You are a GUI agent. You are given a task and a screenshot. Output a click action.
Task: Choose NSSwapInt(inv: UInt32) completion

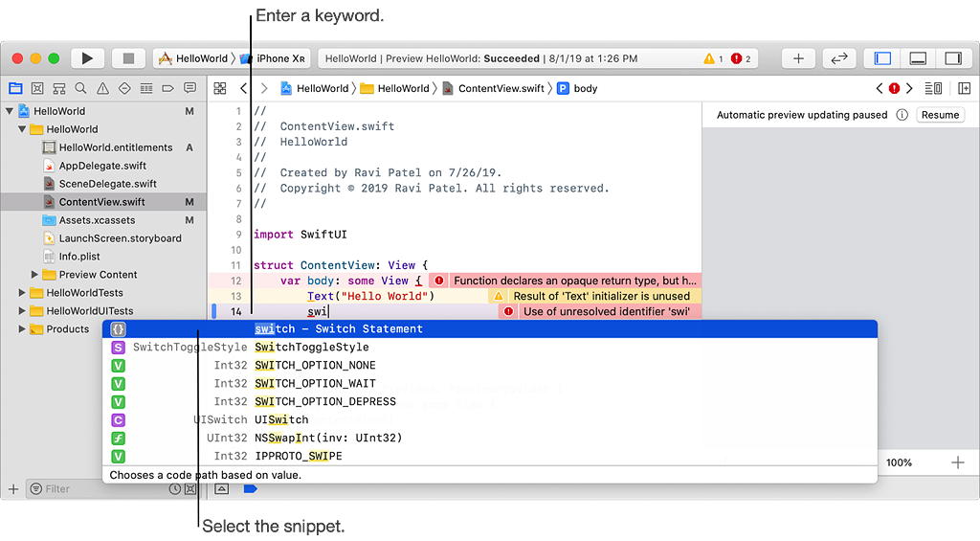point(490,438)
